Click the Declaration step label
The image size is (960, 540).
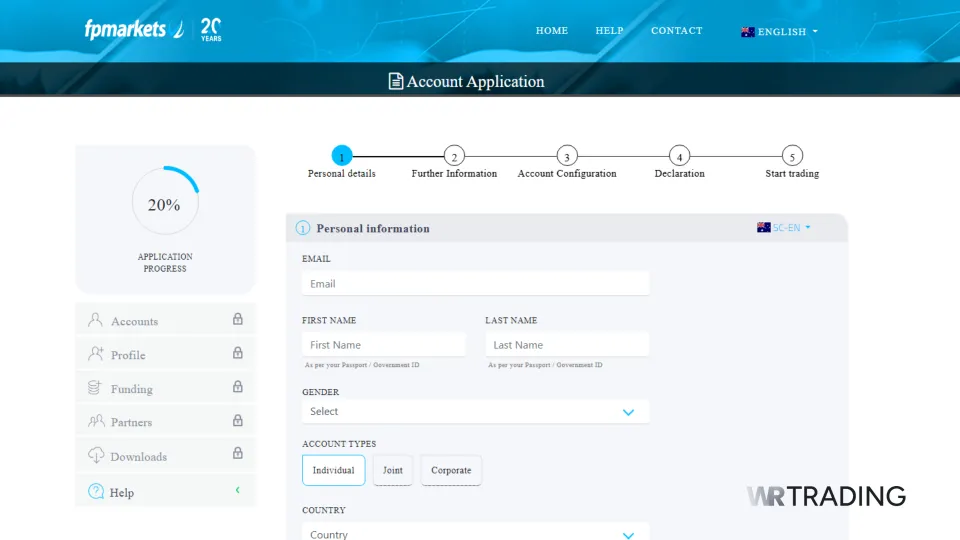[x=680, y=174]
